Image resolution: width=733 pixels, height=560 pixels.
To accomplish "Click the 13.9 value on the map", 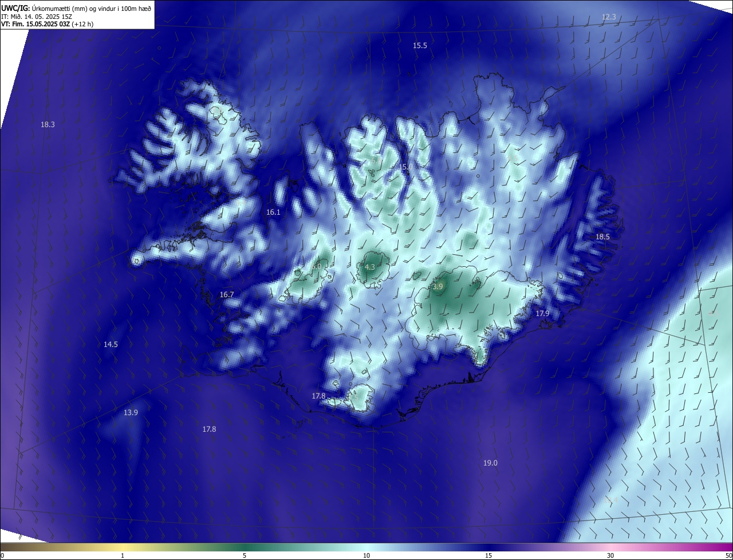I will tap(131, 412).
